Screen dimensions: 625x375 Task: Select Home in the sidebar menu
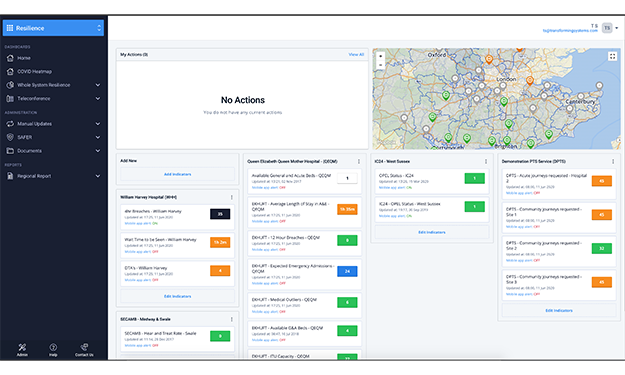(24, 58)
